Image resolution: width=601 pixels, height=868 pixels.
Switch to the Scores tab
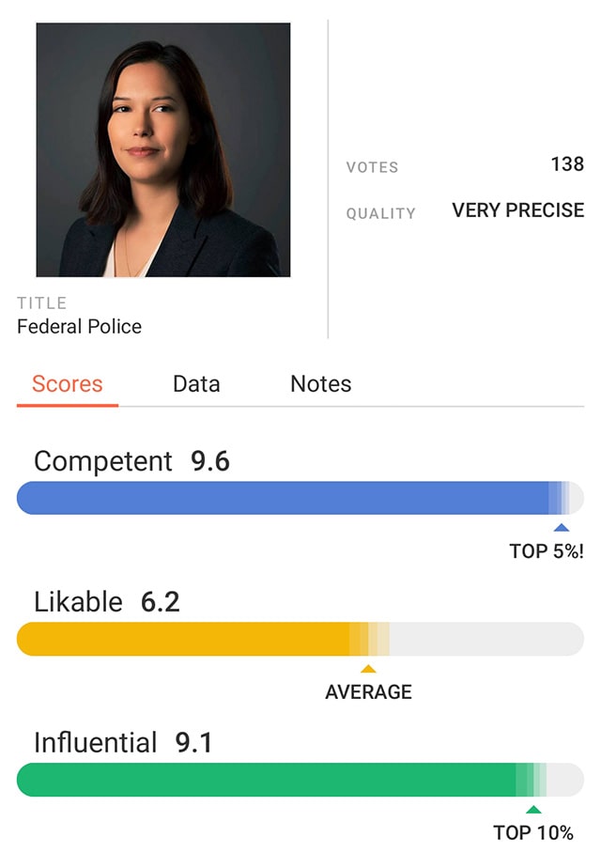pyautogui.click(x=68, y=384)
